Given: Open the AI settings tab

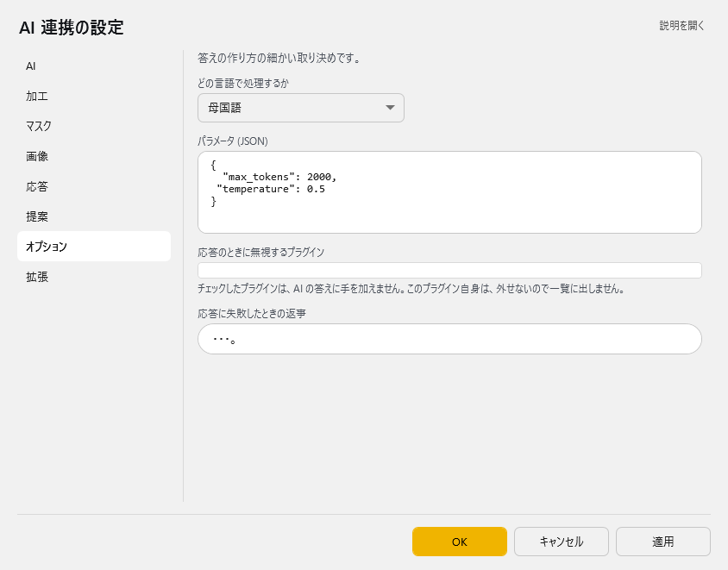Looking at the screenshot, I should (x=94, y=66).
